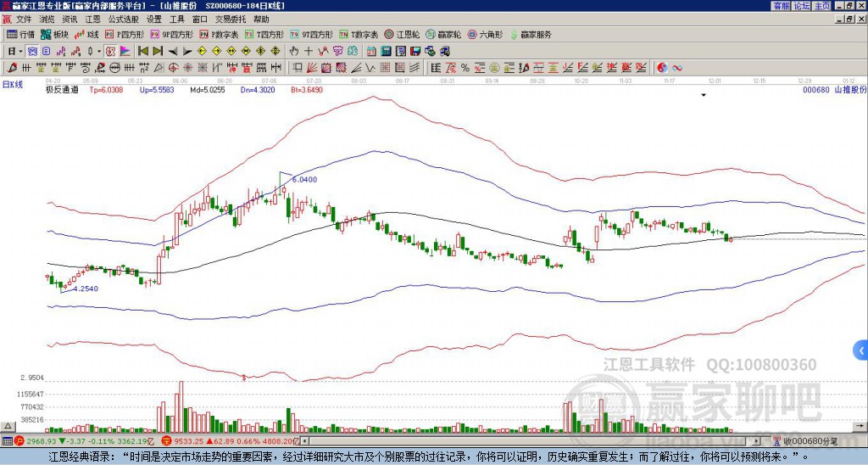Click the 日K线 chart label
The image size is (868, 465).
click(13, 85)
